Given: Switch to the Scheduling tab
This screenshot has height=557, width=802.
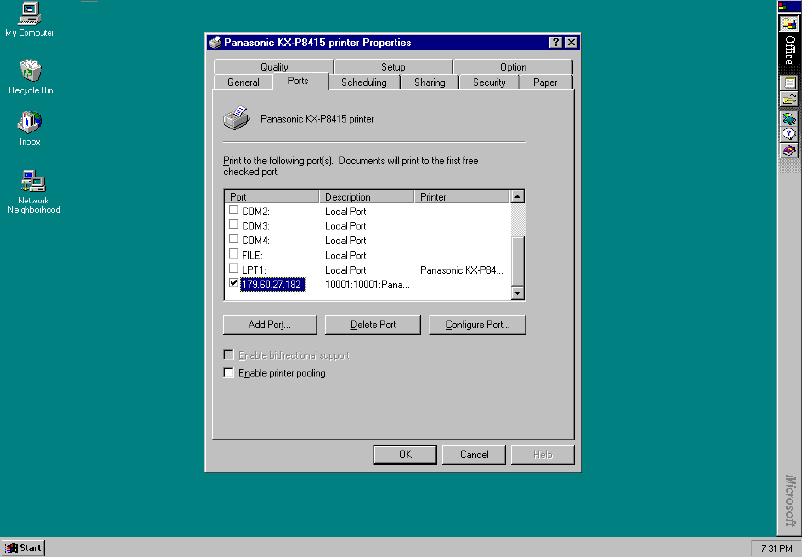Looking at the screenshot, I should pos(363,82).
